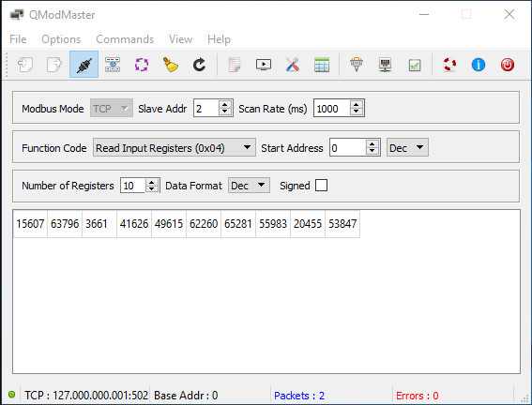Image resolution: width=532 pixels, height=405 pixels.
Task: Click the Connect plug icon in toolbar
Action: pos(84,65)
